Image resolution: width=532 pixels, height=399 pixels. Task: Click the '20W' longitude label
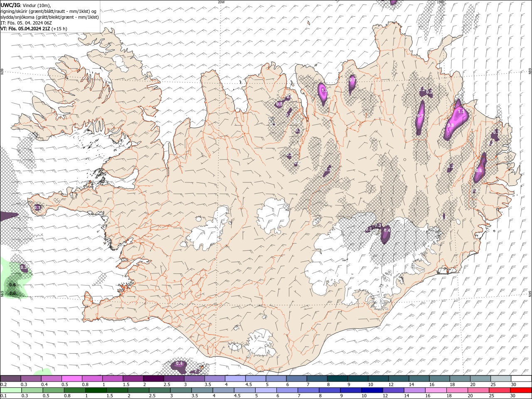coord(221,2)
